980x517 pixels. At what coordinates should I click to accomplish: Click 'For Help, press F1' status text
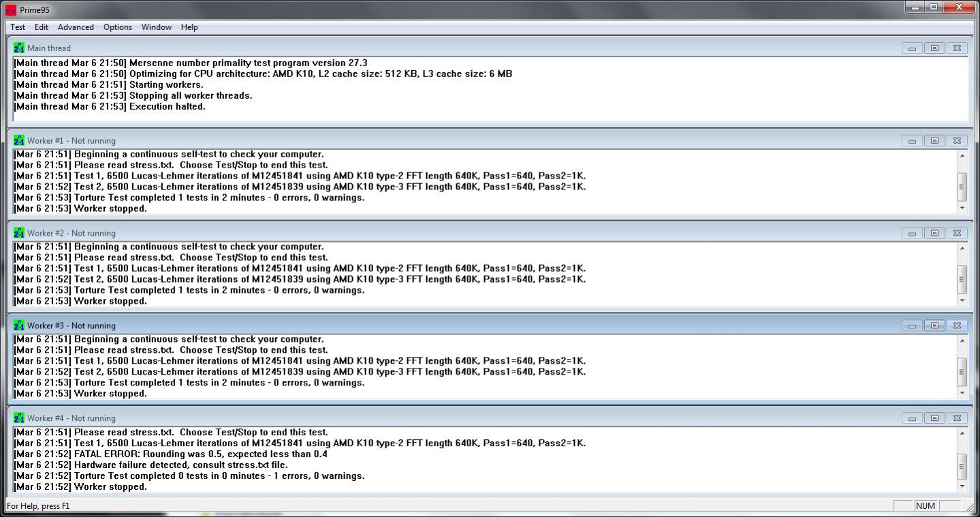click(38, 506)
